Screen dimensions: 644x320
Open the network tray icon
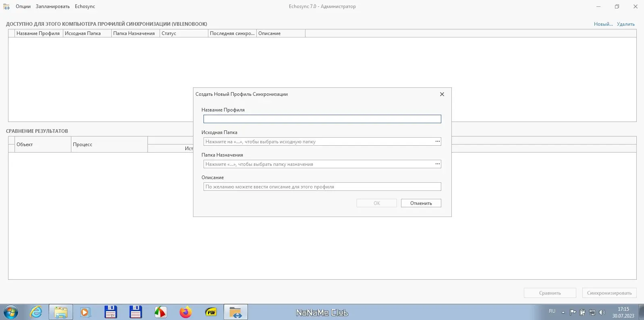592,312
